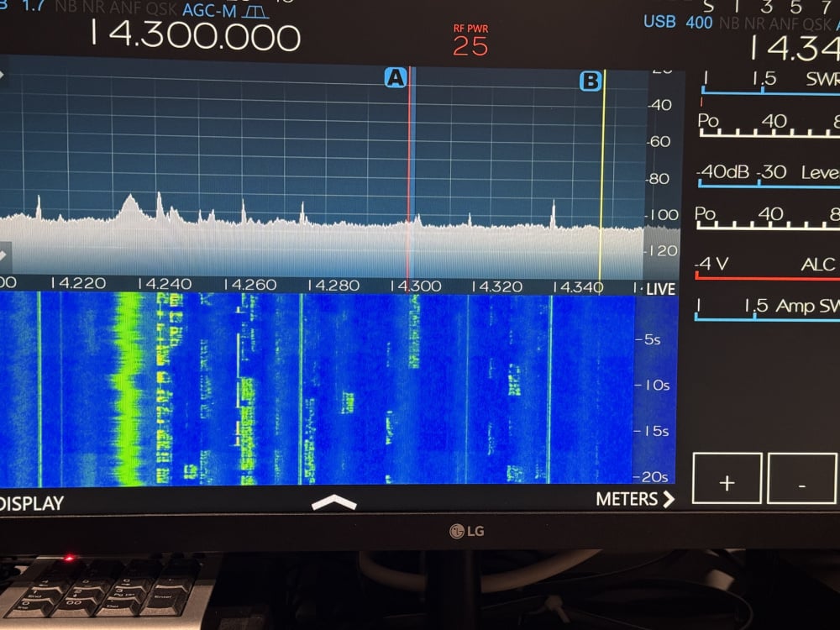
Task: Toggle NR on VFO B status line
Action: (755, 24)
